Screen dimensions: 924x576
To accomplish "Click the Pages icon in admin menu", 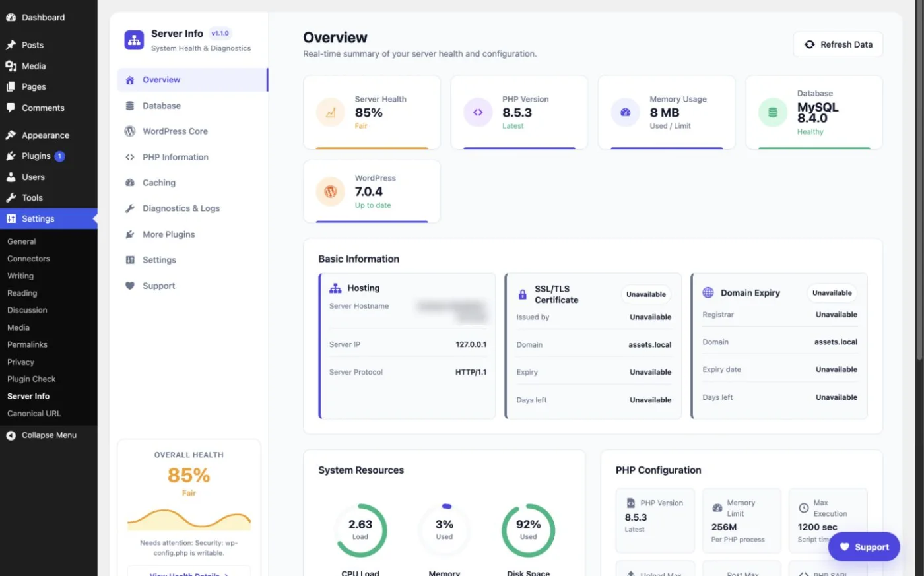I will pyautogui.click(x=11, y=86).
